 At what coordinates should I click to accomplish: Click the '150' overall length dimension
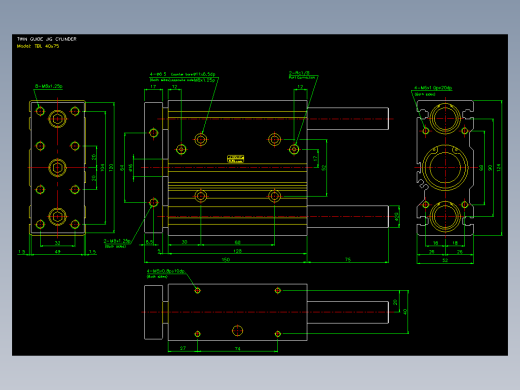(x=226, y=260)
